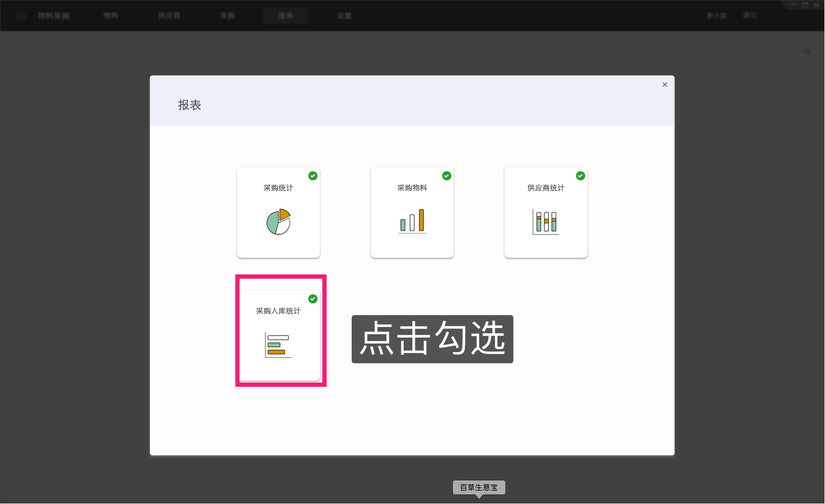Click the 百草生意宝 taskbar item

(x=479, y=487)
